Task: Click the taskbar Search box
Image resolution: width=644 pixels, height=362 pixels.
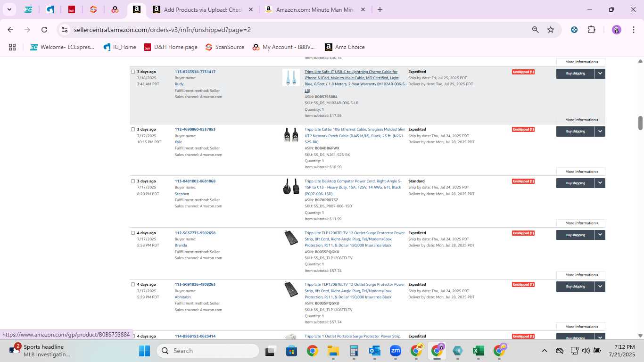Action: click(x=207, y=351)
